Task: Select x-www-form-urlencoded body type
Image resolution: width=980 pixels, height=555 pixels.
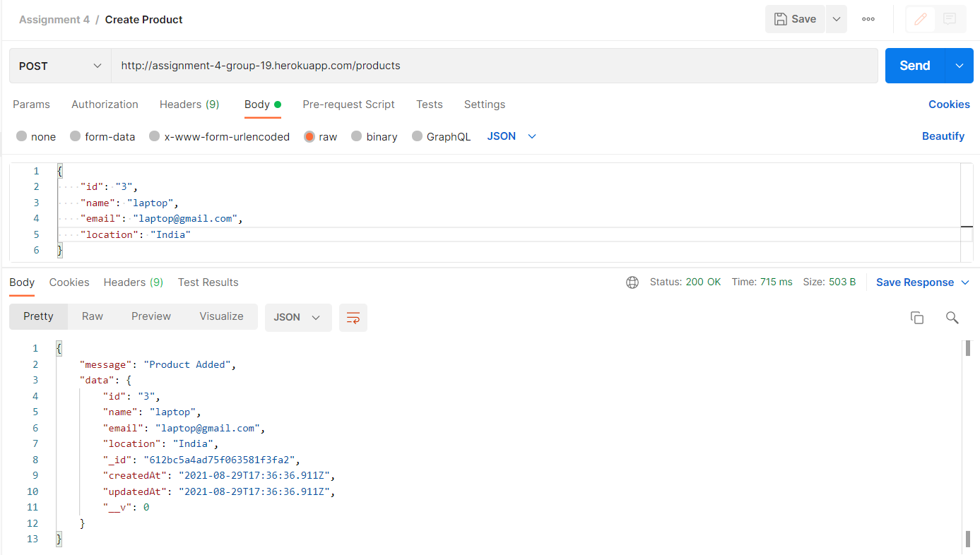Action: click(x=219, y=136)
